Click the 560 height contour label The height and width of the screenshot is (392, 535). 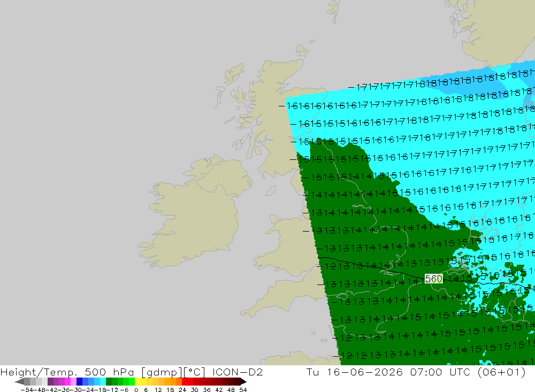[434, 279]
